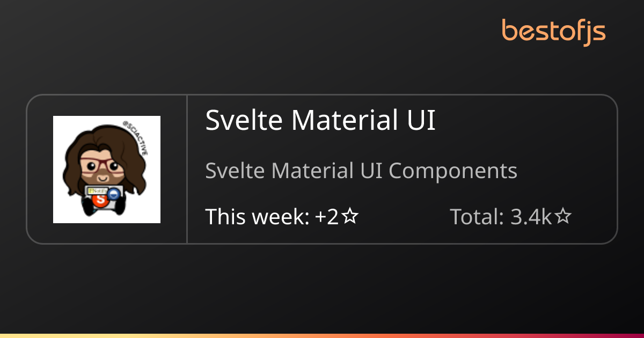
Task: Click the Total: 3.4k stat
Action: [x=511, y=217]
